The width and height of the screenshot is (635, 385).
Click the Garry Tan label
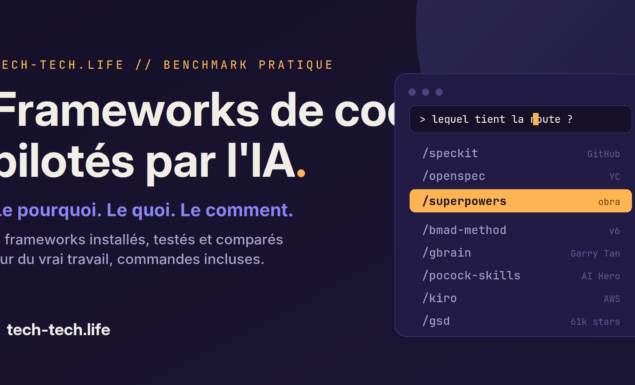595,253
